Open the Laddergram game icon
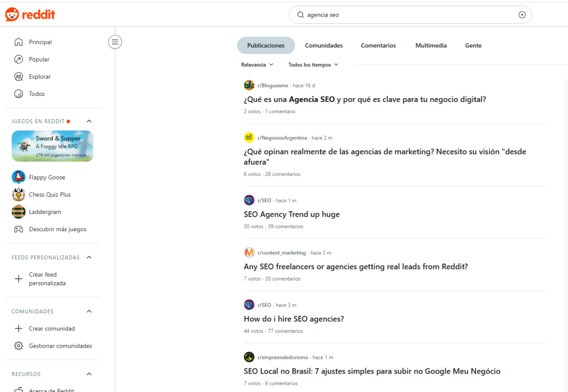 pos(19,212)
